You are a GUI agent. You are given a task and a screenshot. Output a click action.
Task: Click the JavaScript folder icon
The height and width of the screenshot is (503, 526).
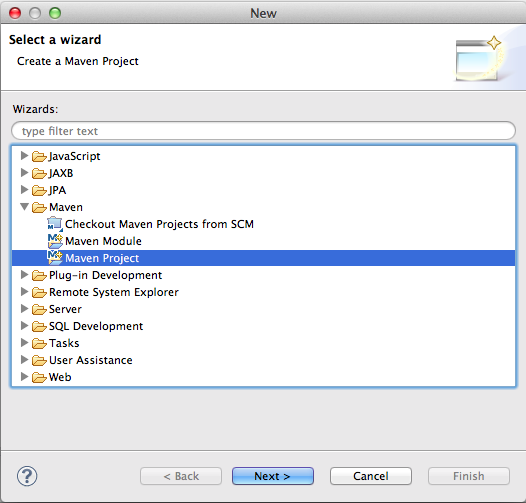pos(39,156)
